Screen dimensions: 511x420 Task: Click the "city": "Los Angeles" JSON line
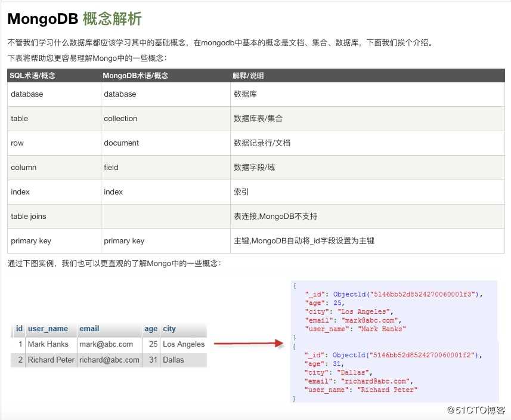[349, 312]
